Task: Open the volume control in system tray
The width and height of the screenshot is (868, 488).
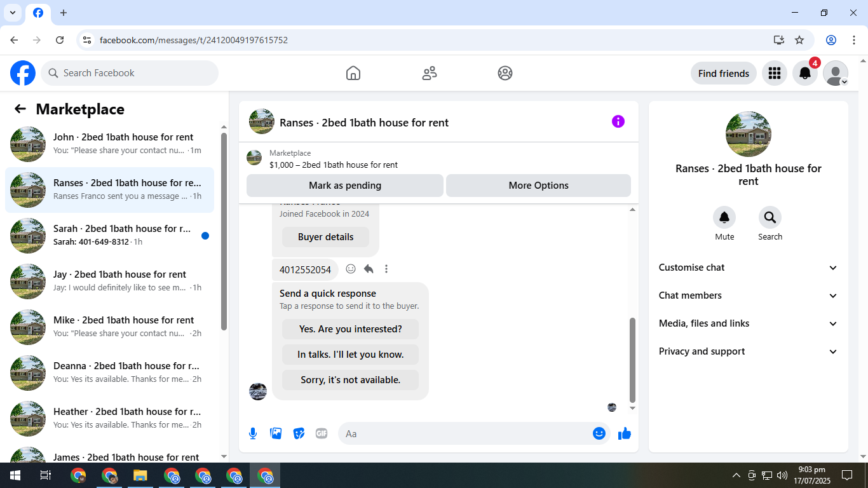Action: coord(782,475)
